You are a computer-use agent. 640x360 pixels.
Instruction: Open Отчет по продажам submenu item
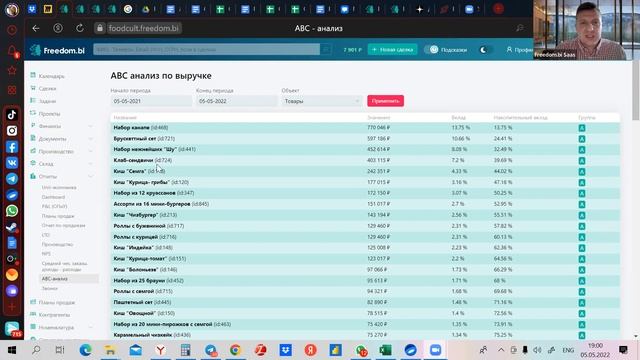(64, 225)
